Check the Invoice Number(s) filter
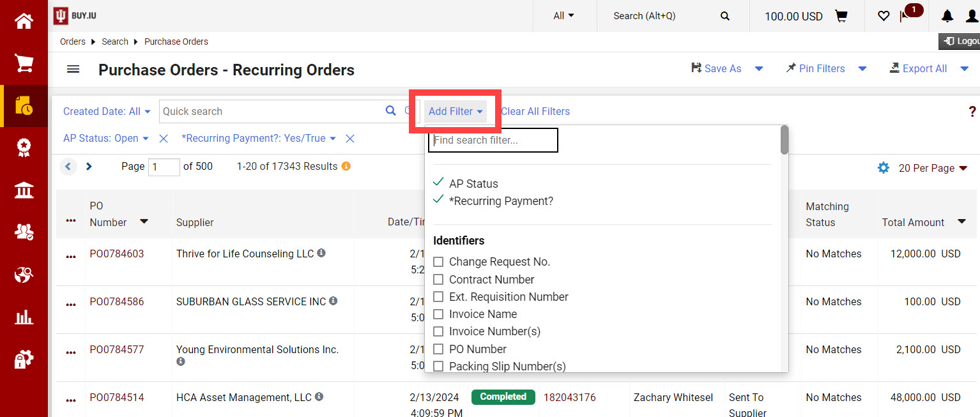Image resolution: width=980 pixels, height=417 pixels. 438,331
